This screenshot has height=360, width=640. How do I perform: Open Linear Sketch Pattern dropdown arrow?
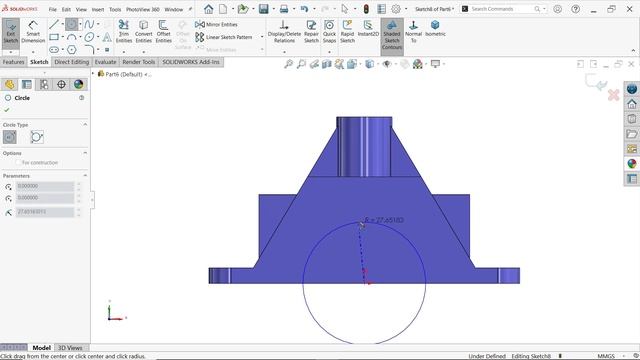(262, 37)
